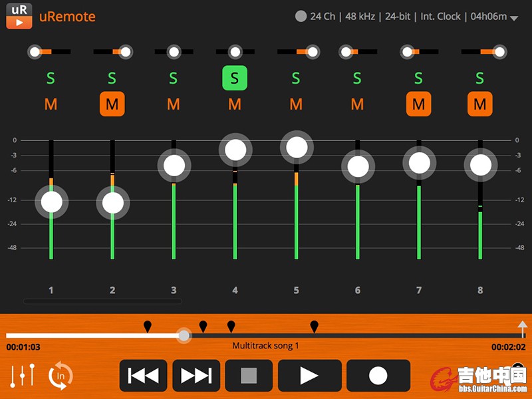Expand the session status dropdown arrow

(514, 19)
